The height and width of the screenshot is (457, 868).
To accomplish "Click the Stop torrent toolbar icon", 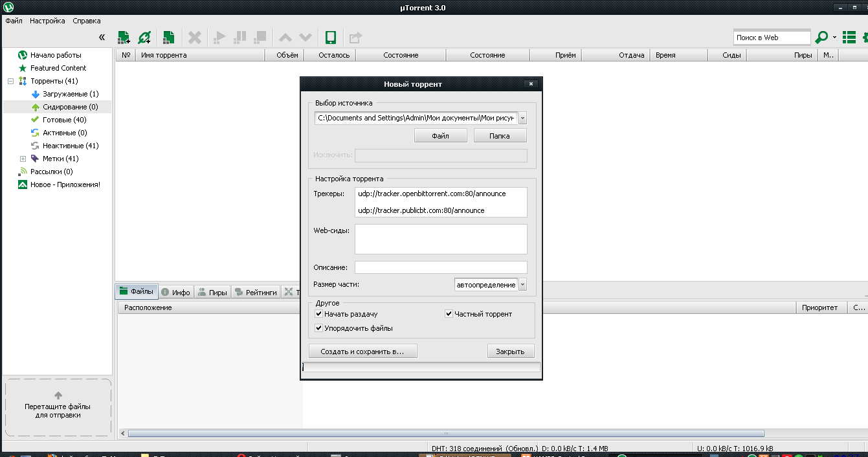I will 260,38.
